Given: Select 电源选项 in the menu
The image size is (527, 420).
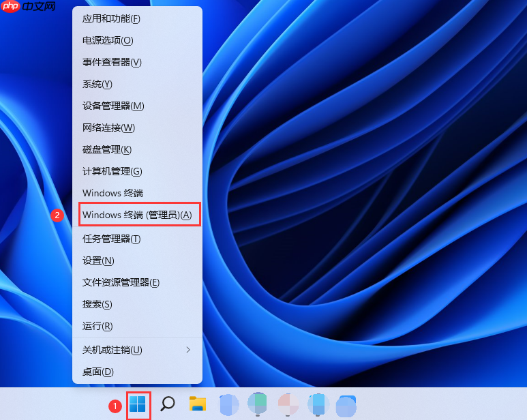Looking at the screenshot, I should 108,40.
